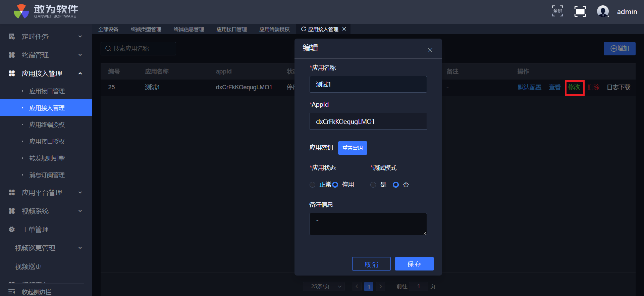Screen dimensions: 644x296
Task: Select 停用 for 应用状态
Action: tap(335, 185)
